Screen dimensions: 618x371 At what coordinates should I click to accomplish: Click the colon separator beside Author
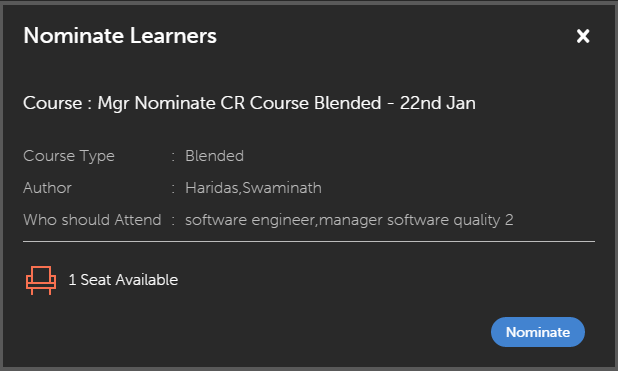173,188
